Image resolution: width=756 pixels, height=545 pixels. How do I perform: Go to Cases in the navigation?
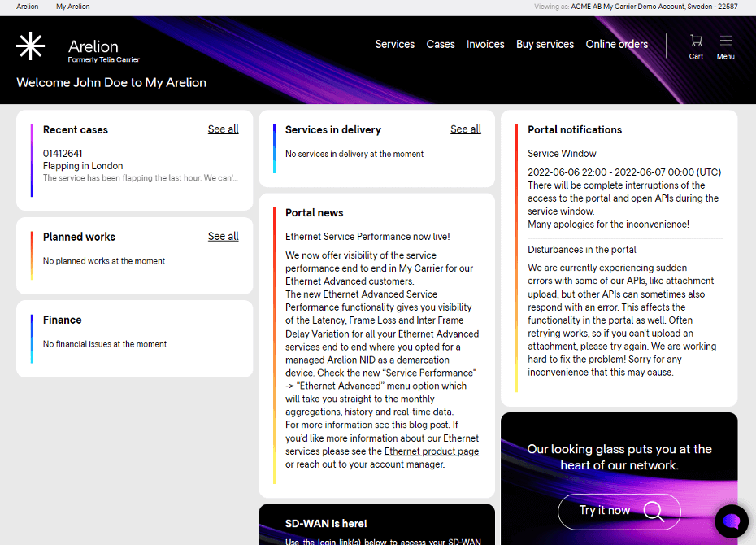(441, 45)
